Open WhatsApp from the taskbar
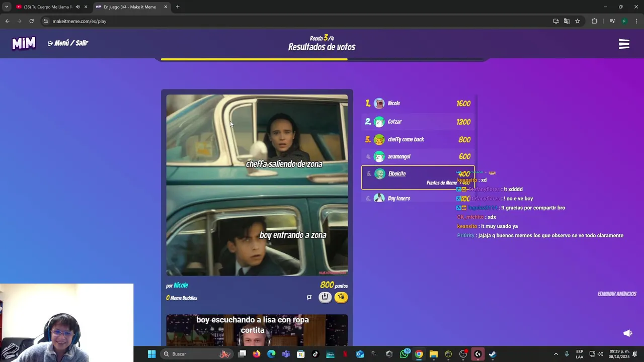644x362 pixels. click(x=404, y=354)
